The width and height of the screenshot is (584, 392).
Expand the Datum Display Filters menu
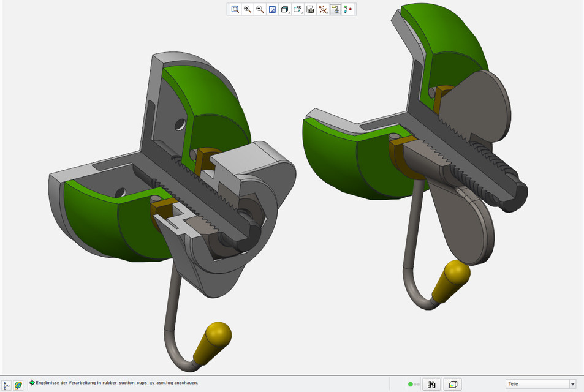pos(323,9)
